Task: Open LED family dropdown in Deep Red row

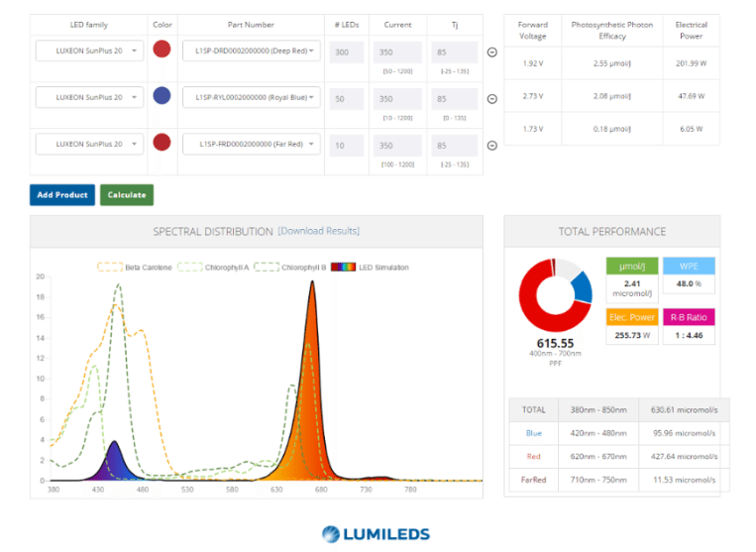Action: click(89, 51)
